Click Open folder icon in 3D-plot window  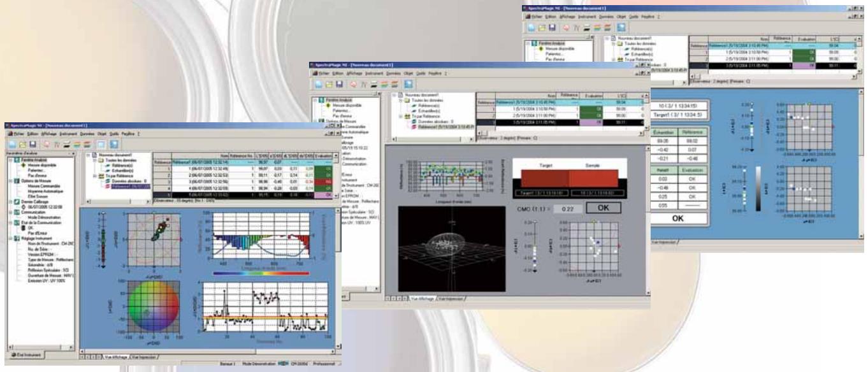point(328,84)
